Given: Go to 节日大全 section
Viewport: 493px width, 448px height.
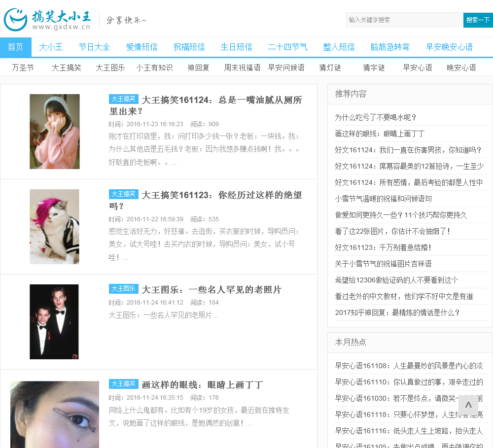Looking at the screenshot, I should pos(94,47).
